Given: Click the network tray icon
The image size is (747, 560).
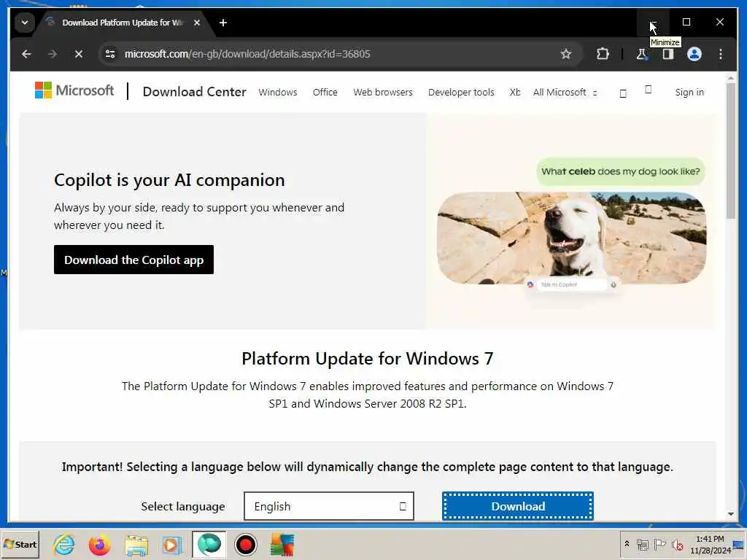Looking at the screenshot, I should pyautogui.click(x=643, y=544).
